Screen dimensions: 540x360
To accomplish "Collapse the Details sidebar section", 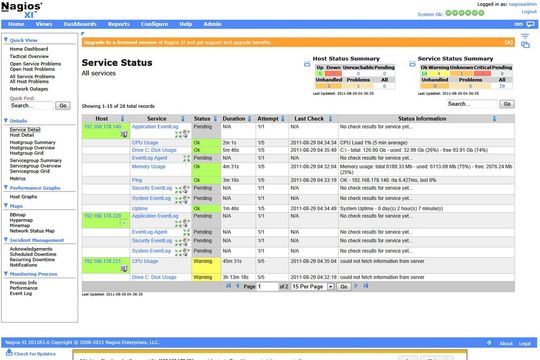I will pyautogui.click(x=6, y=121).
